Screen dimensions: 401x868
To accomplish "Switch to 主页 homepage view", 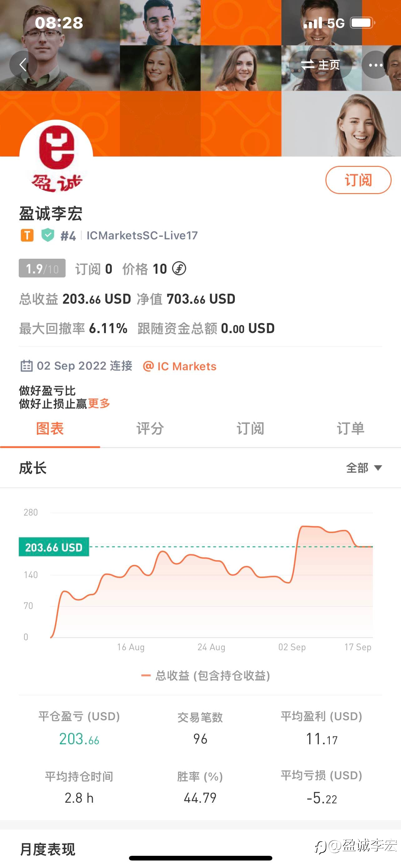I will point(320,65).
